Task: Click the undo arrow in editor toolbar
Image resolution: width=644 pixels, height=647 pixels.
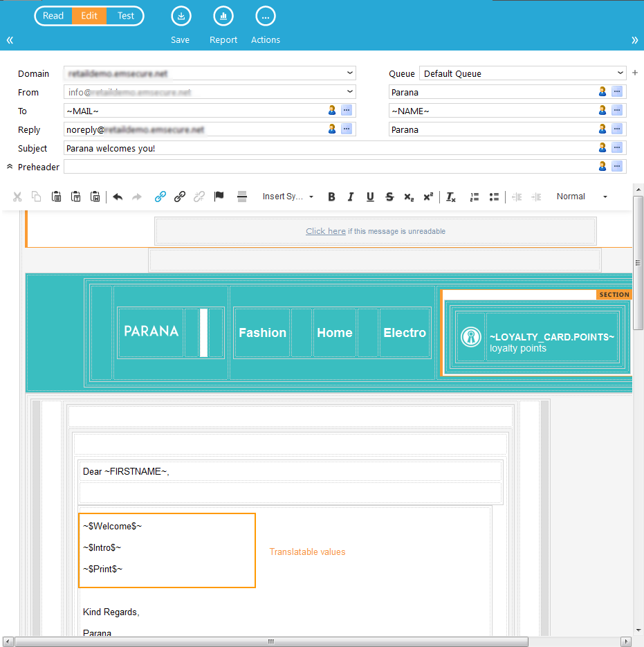Action: coord(118,197)
